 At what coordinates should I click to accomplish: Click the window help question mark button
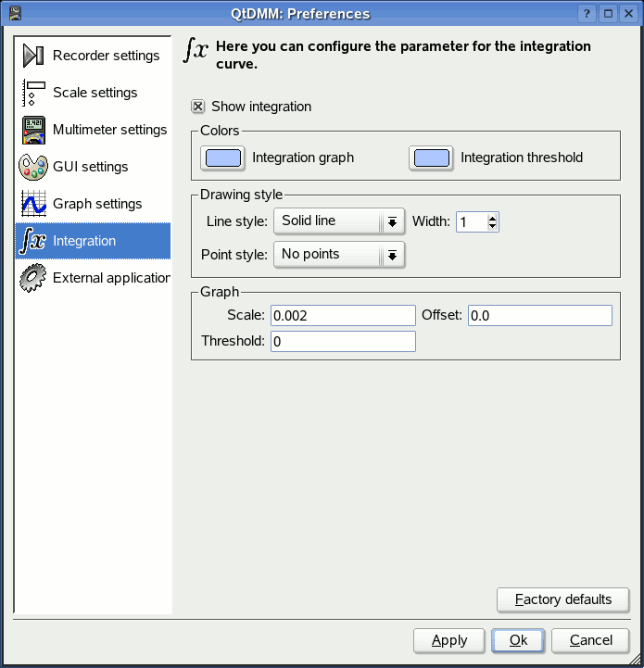point(587,14)
